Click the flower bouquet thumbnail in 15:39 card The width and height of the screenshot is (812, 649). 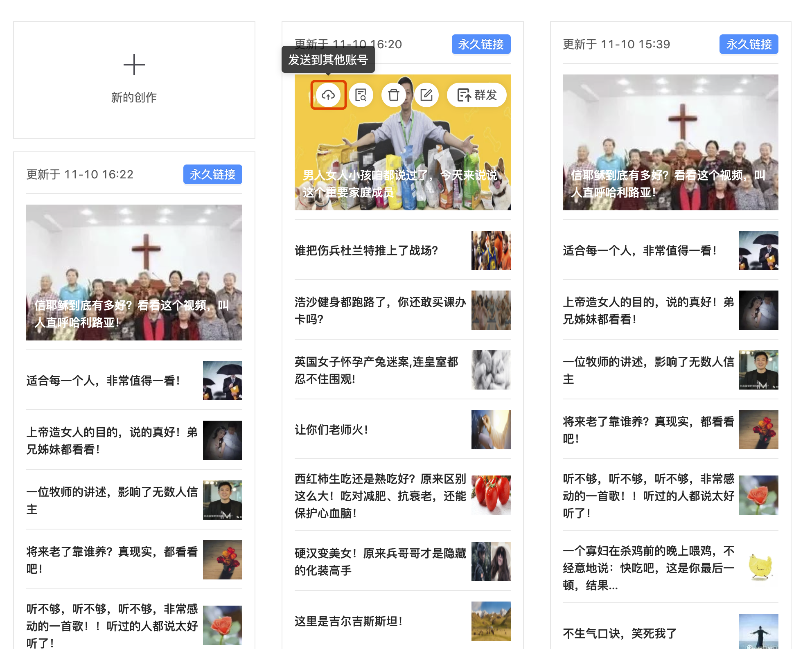click(759, 430)
